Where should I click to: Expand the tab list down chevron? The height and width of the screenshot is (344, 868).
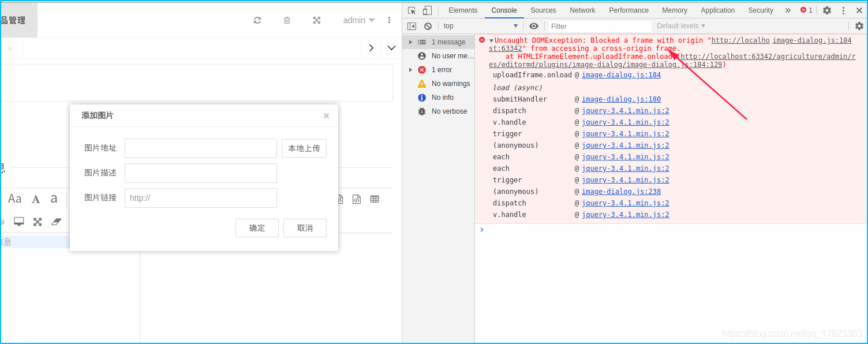[392, 48]
